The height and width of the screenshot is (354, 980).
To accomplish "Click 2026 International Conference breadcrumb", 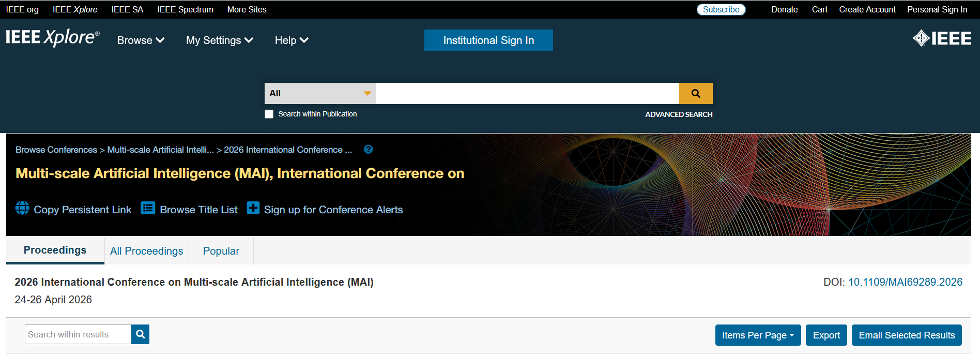I will (x=288, y=150).
